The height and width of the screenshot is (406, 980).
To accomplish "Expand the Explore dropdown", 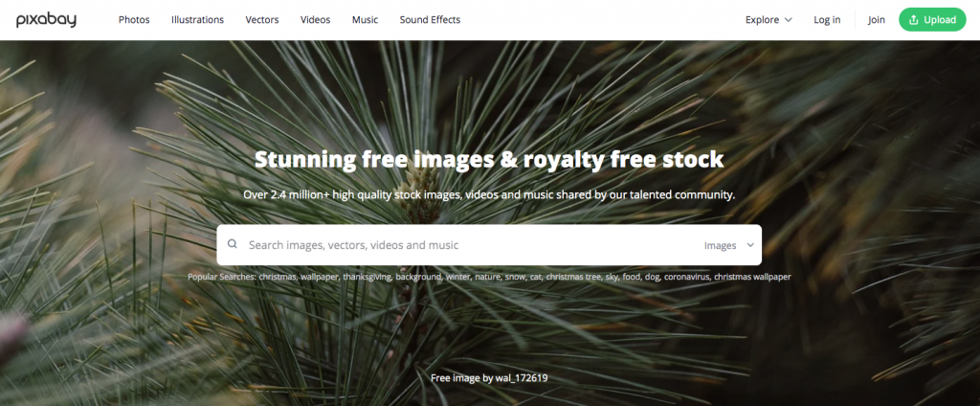I will click(x=768, y=20).
